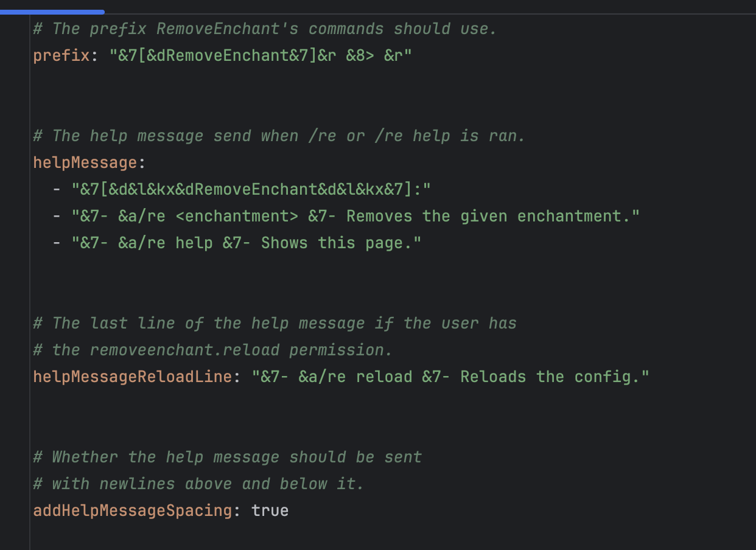The image size is (756, 550).
Task: Click the "Whether the help message should be sent" comment
Action: point(227,457)
